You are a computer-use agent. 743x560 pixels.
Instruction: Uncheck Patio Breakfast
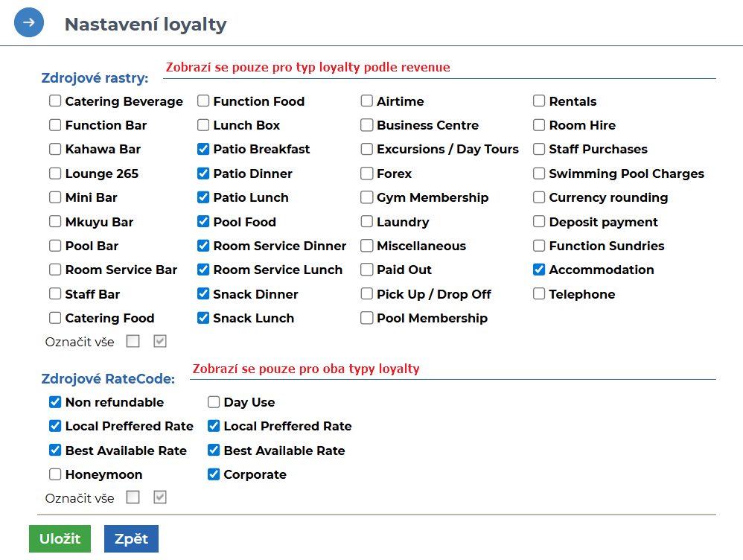(203, 149)
